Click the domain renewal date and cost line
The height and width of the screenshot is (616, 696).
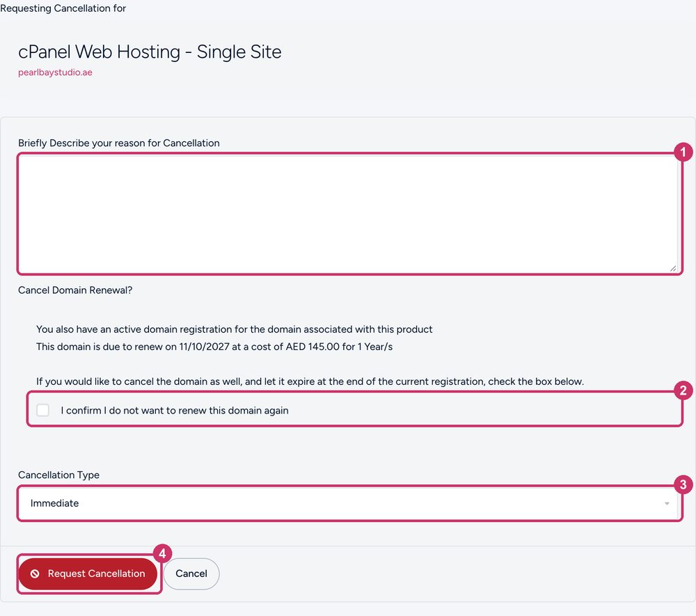(x=214, y=347)
